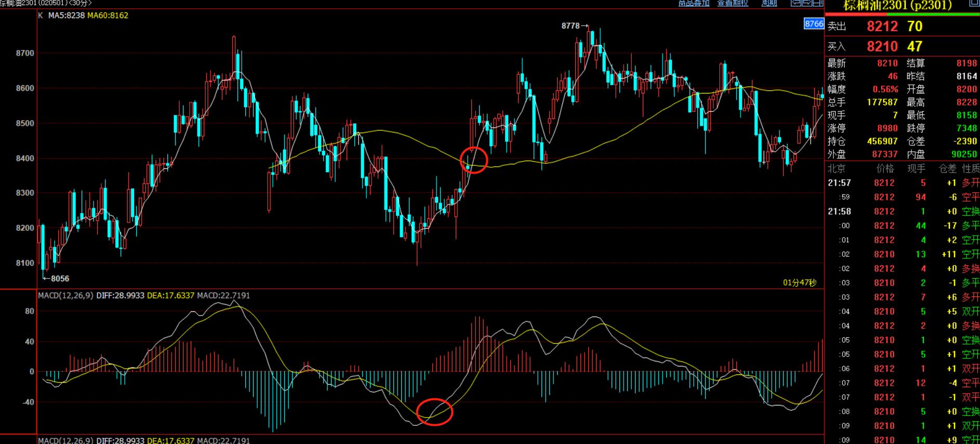Click the 80 label on MACD axis
Image resolution: width=980 pixels, height=444 pixels.
tap(30, 311)
